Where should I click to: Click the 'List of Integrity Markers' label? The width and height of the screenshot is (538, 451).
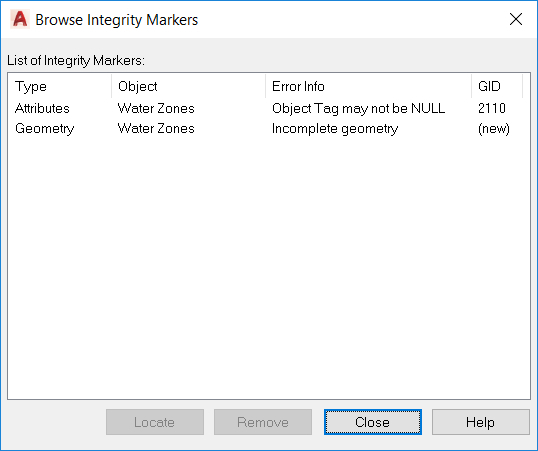click(x=76, y=60)
